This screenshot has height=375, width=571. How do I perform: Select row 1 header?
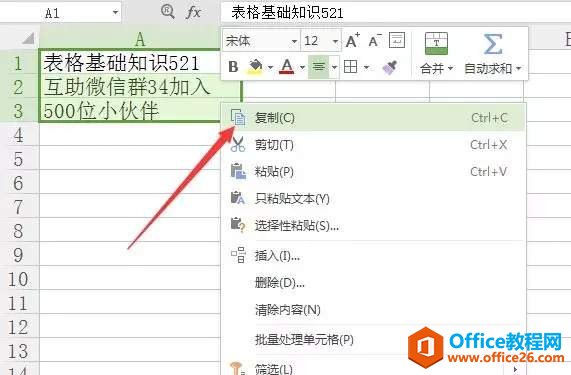coord(19,63)
